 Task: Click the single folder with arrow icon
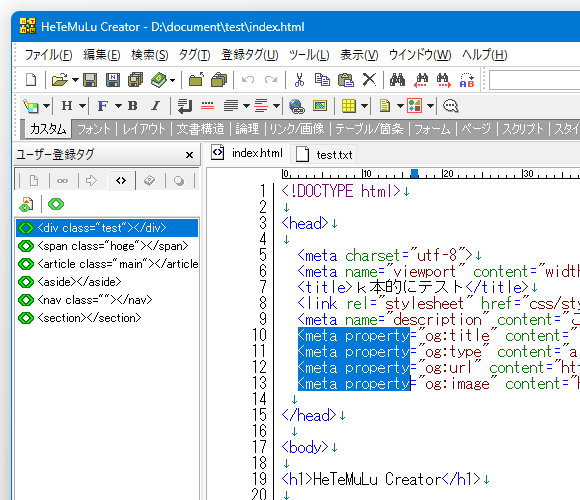point(196,80)
